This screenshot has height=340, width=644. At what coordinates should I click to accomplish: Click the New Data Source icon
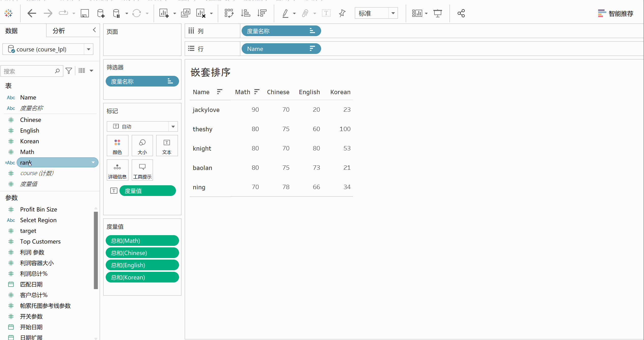[x=101, y=13]
